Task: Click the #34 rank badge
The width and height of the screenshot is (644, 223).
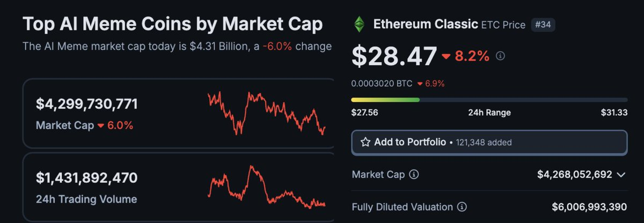Action: tap(543, 25)
